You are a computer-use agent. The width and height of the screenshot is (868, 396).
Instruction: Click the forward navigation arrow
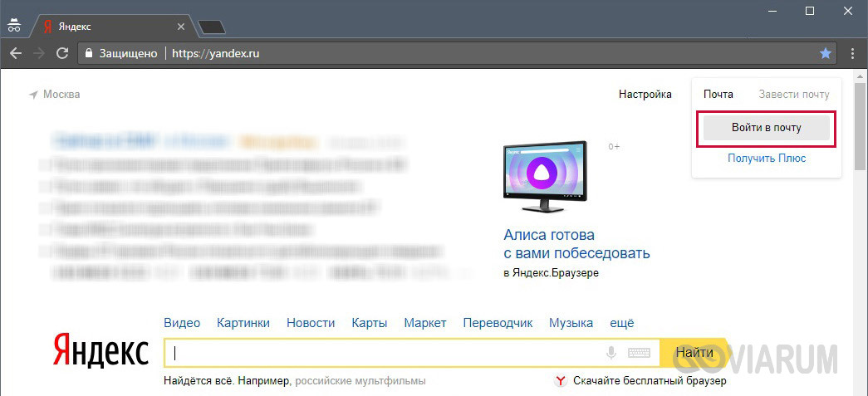(x=39, y=54)
